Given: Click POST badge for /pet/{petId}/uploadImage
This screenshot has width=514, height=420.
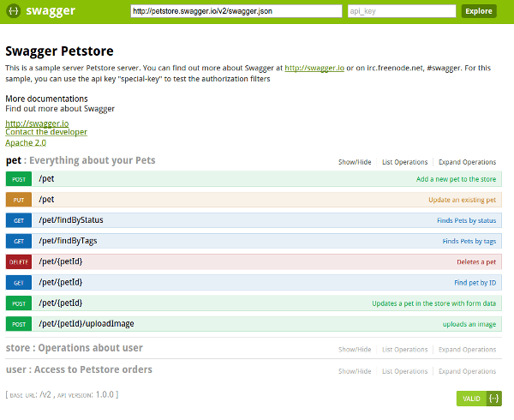Looking at the screenshot, I should (x=19, y=324).
